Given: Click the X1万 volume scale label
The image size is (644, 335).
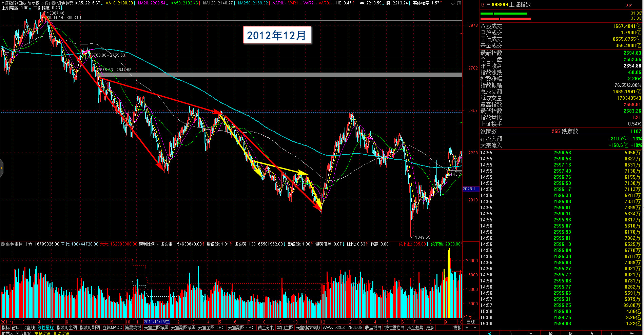Looking at the screenshot, I should (468, 316).
